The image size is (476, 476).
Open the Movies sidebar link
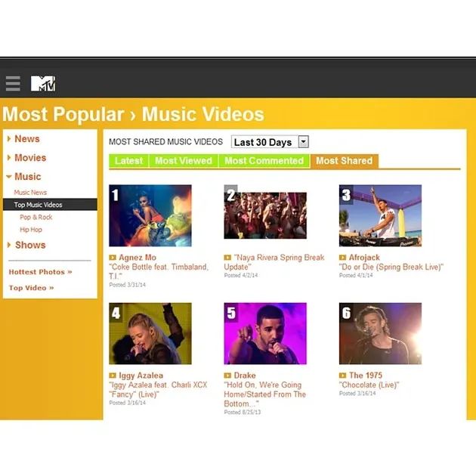pos(30,158)
